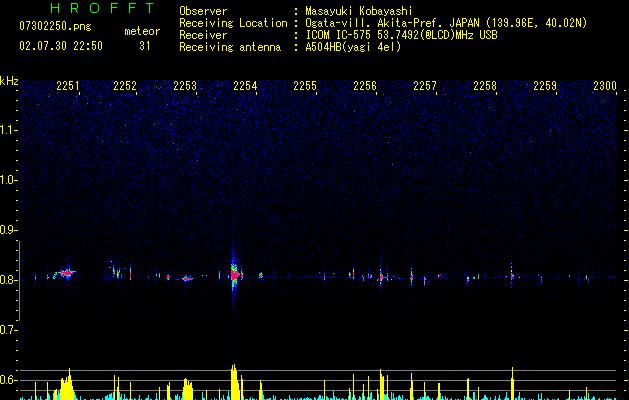Click the Observer field label

point(203,11)
